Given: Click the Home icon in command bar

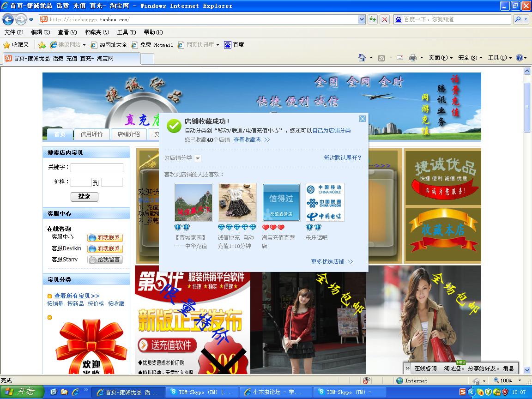Looking at the screenshot, I should click(362, 58).
